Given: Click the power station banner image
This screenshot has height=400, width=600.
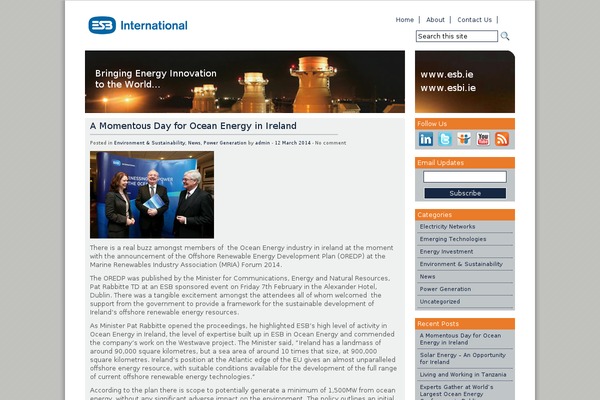Looking at the screenshot, I should pos(245,82).
